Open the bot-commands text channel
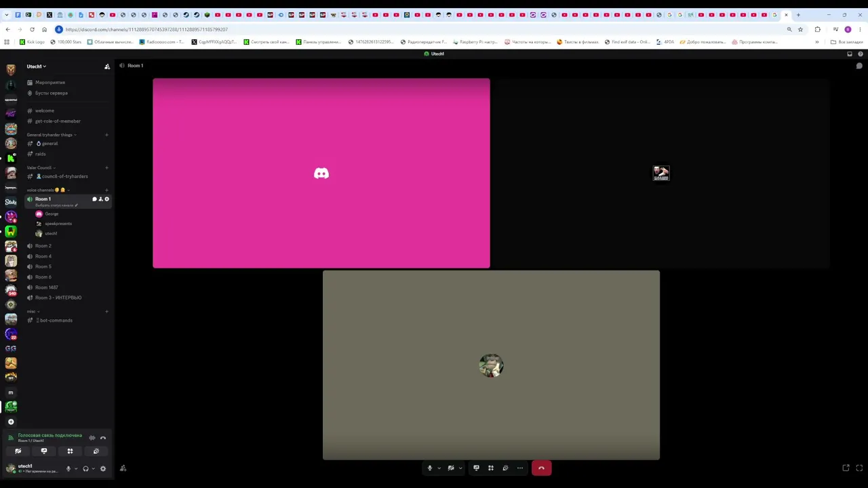The height and width of the screenshot is (488, 868). tap(54, 321)
